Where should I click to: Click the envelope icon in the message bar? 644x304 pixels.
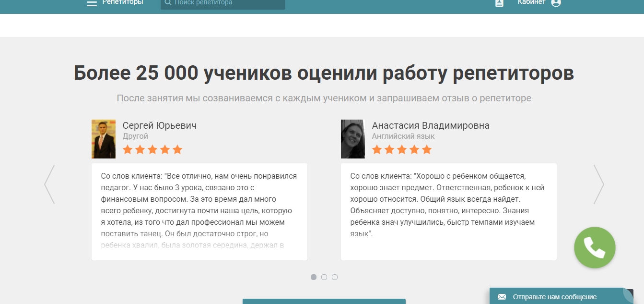pos(502,297)
